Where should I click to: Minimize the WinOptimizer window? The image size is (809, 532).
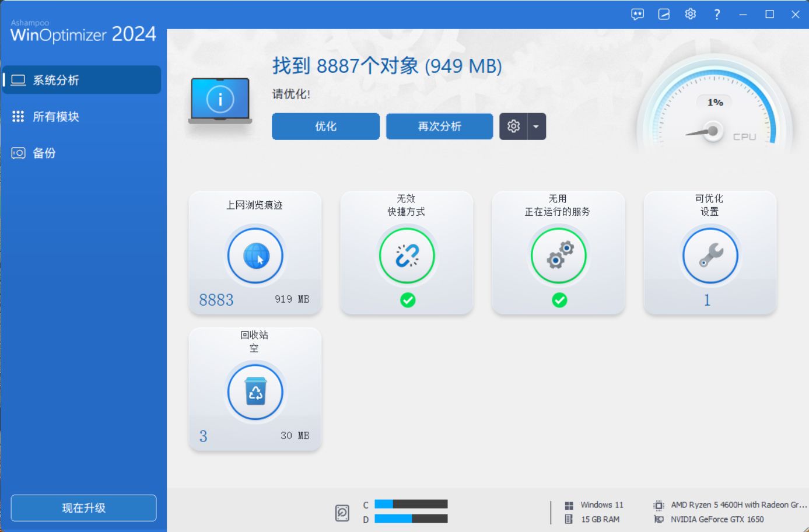[x=743, y=15]
